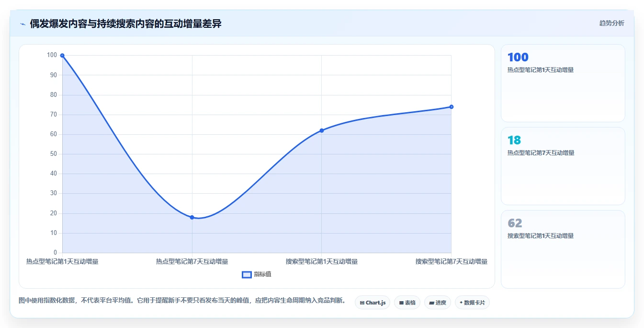Click x-axis label 搜索型笔记第7天互动增量
The image size is (644, 328).
[452, 261]
